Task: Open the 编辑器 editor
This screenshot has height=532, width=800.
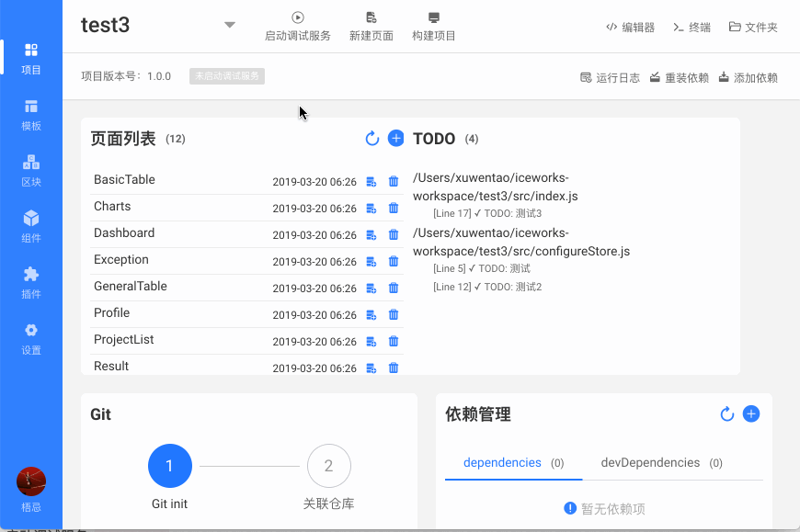Action: click(630, 27)
